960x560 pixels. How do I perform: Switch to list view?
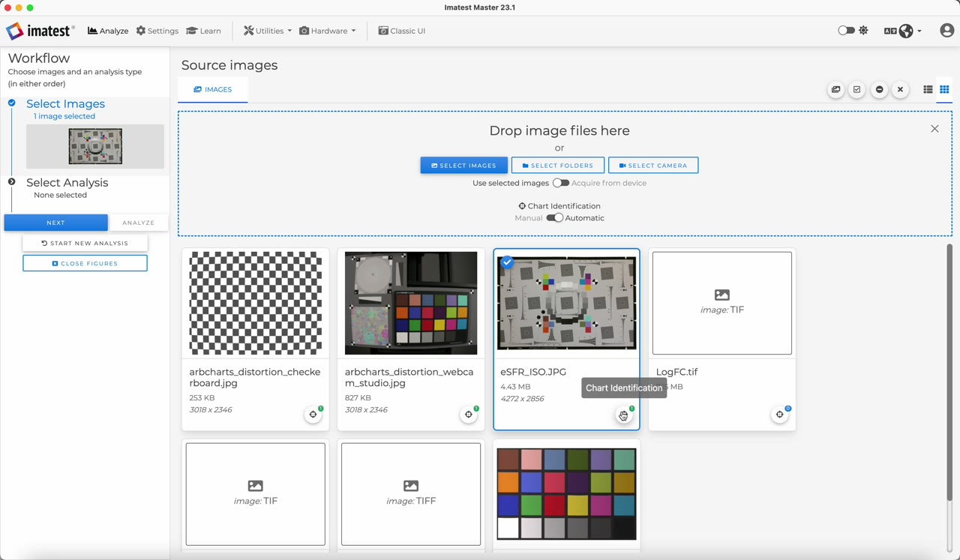click(928, 90)
